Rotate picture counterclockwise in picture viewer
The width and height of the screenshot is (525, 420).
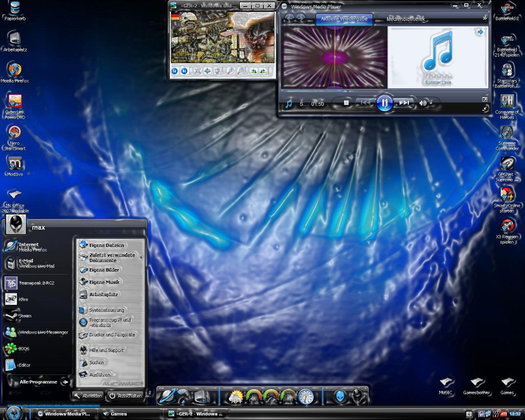tap(263, 71)
